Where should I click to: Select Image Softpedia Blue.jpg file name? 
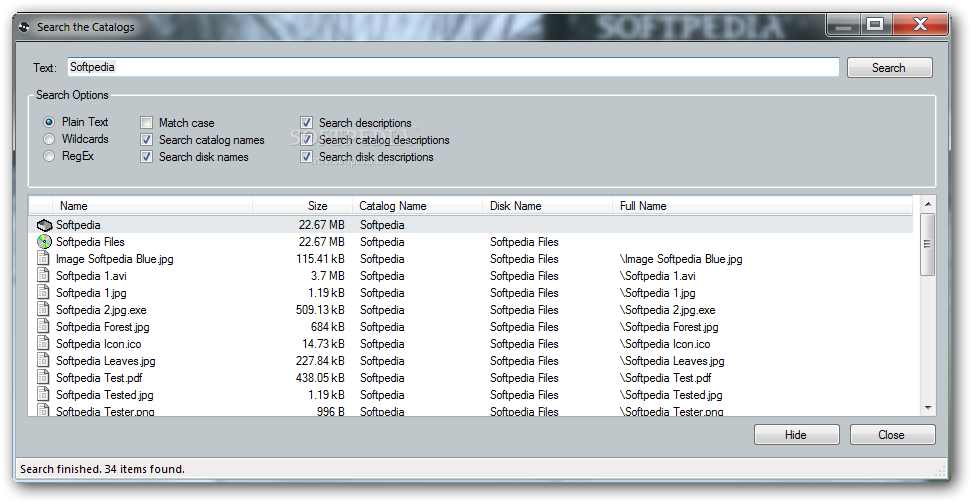click(x=115, y=259)
